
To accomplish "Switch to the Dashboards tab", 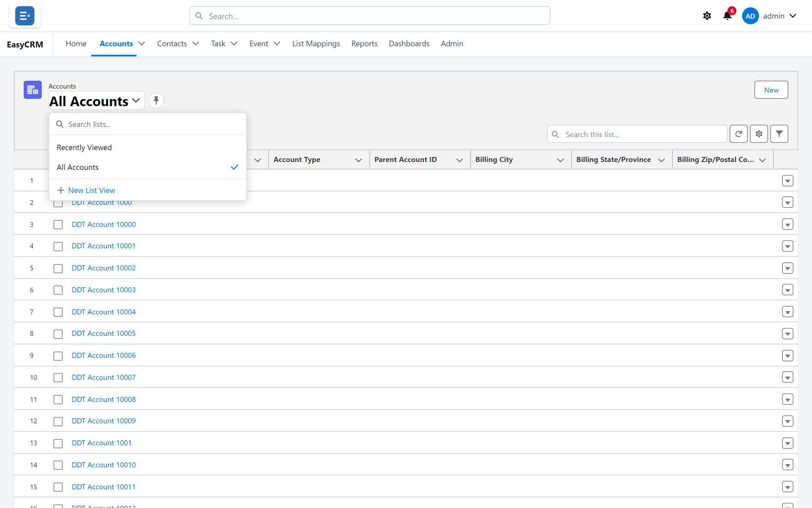I will [409, 43].
